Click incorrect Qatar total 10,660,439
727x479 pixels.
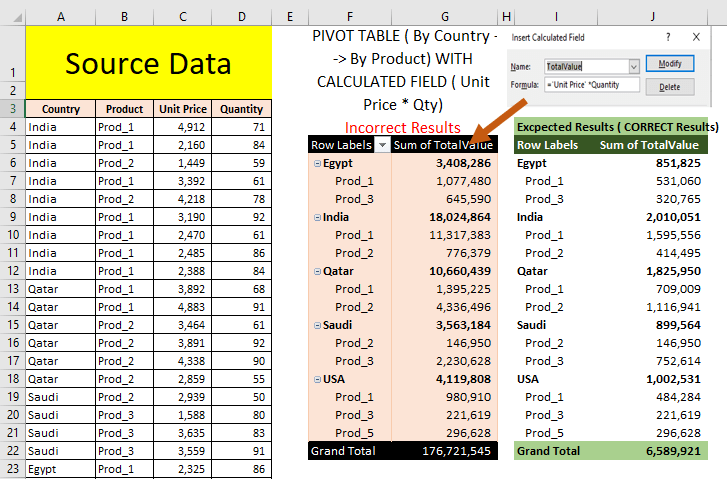tap(445, 271)
